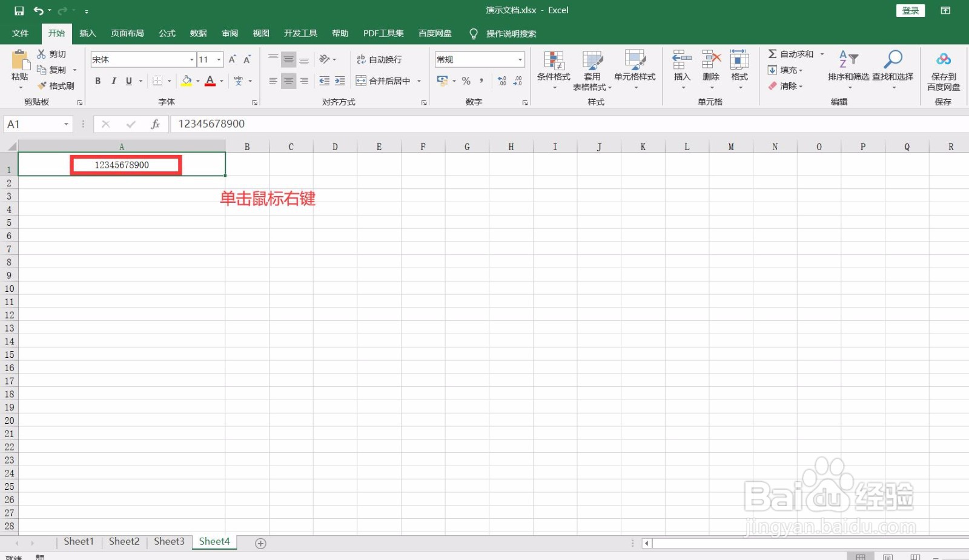Screen dimensions: 969x560
Task: Switch to the Sheet2 worksheet tab
Action: pyautogui.click(x=124, y=541)
